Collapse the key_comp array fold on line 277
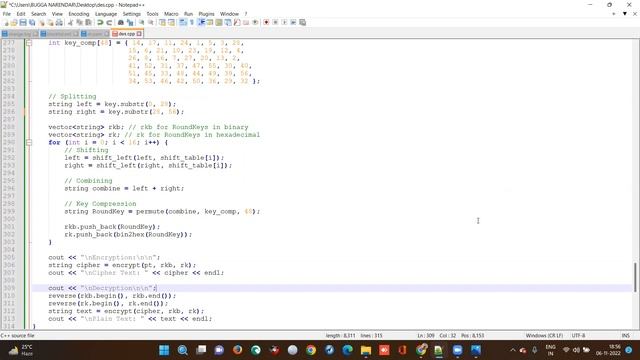 click(x=29, y=43)
